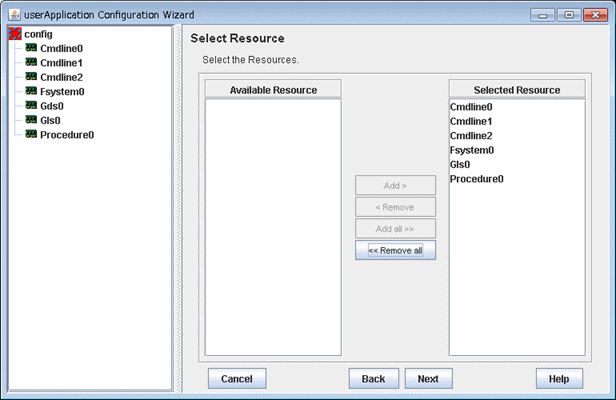Click the Procedure0 resource icon in tree
This screenshot has height=400, width=616.
coord(31,134)
